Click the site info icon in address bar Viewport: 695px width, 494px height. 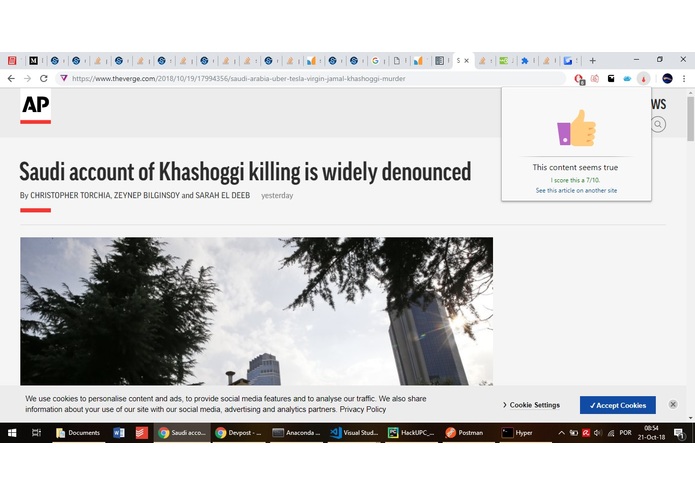click(64, 78)
